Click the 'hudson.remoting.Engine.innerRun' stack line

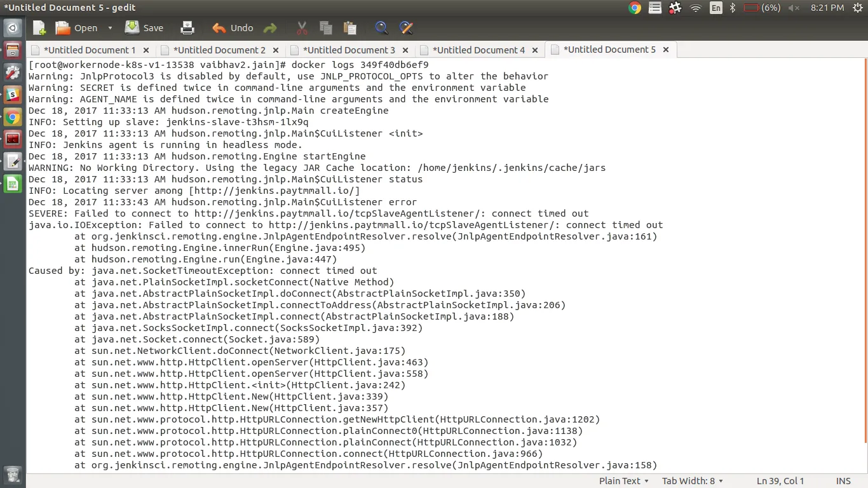220,248
